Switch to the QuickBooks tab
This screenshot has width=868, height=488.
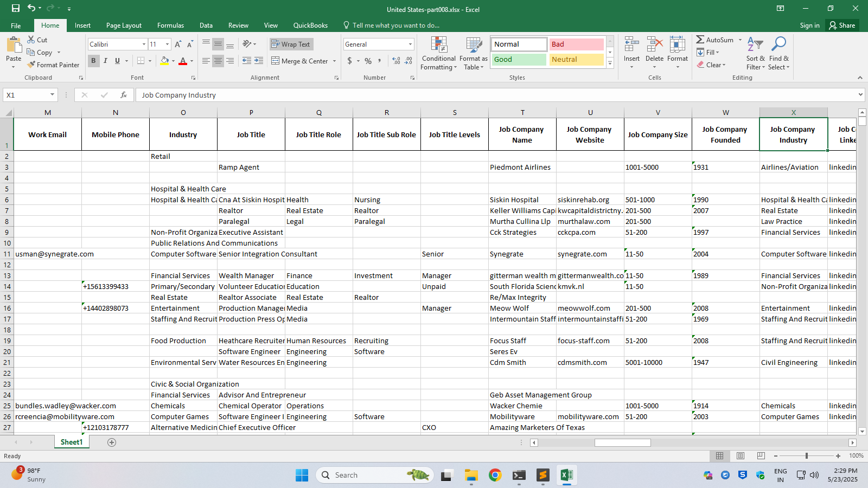tap(310, 25)
